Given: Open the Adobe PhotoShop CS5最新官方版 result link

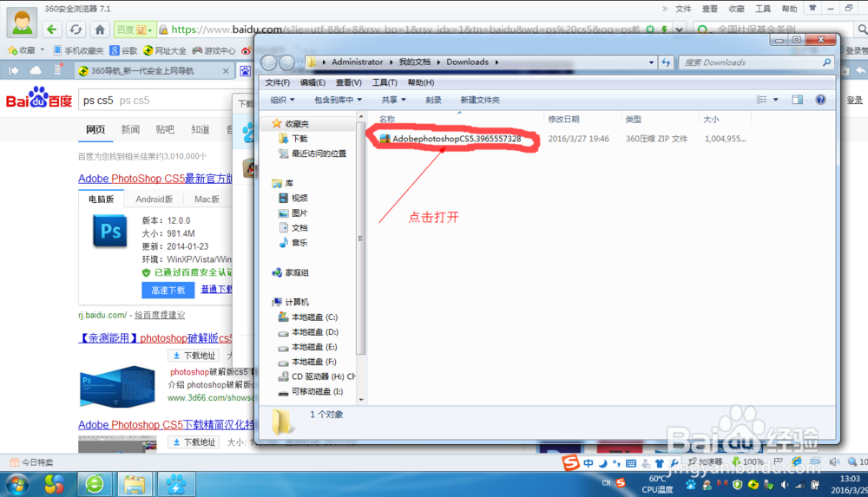Looking at the screenshot, I should pyautogui.click(x=155, y=178).
